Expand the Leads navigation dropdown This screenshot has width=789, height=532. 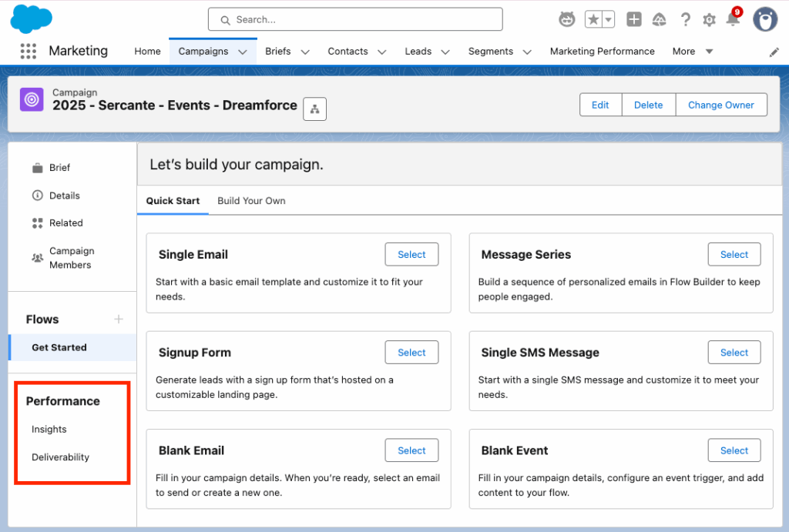(445, 51)
